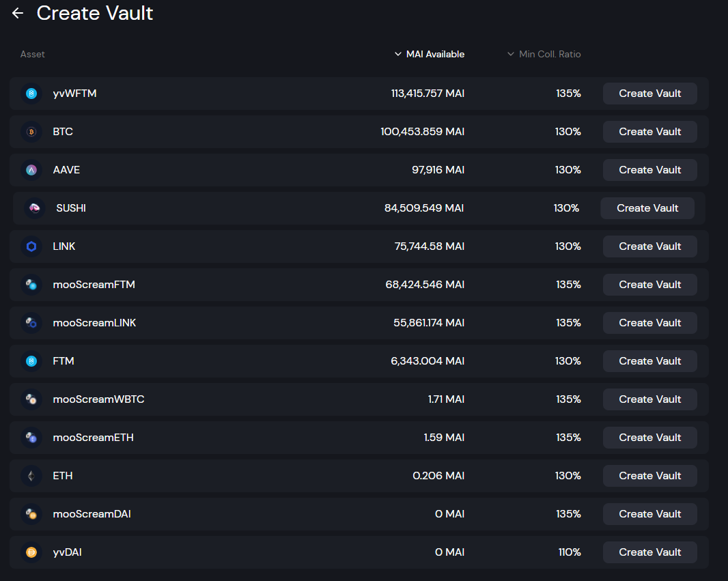
Task: Create Vault for yvWFTM
Action: (x=649, y=94)
